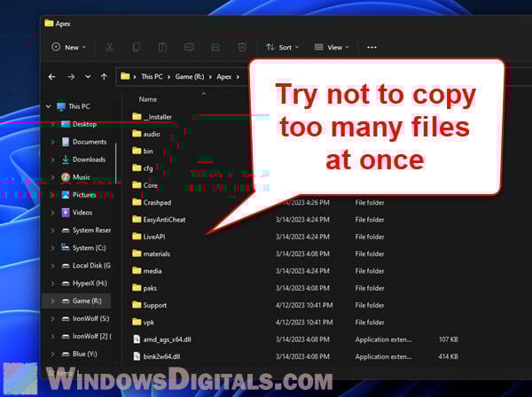The height and width of the screenshot is (397, 532).
Task: Open Documents in navigation pane
Action: coord(90,142)
